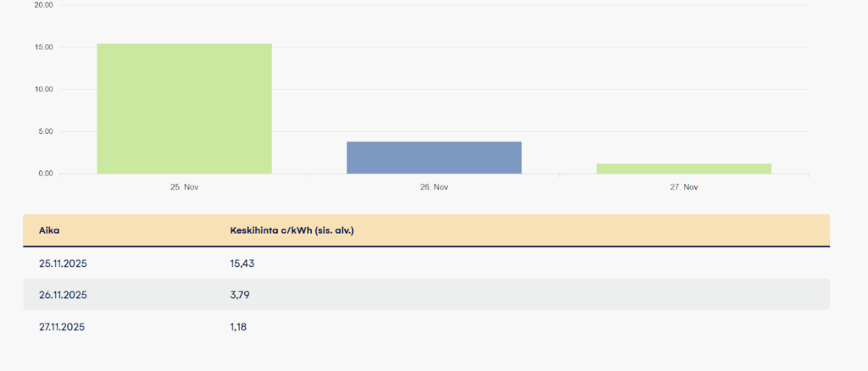Click the Keskihinta c/kWh column header
868x371 pixels.
(x=292, y=230)
